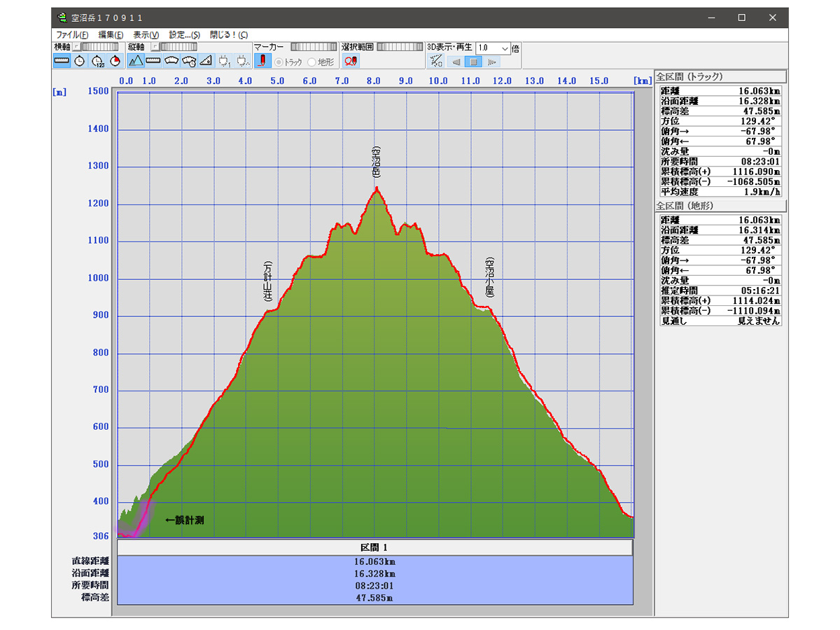The image size is (840, 630).
Task: Click the marker slider bar
Action: (x=313, y=47)
